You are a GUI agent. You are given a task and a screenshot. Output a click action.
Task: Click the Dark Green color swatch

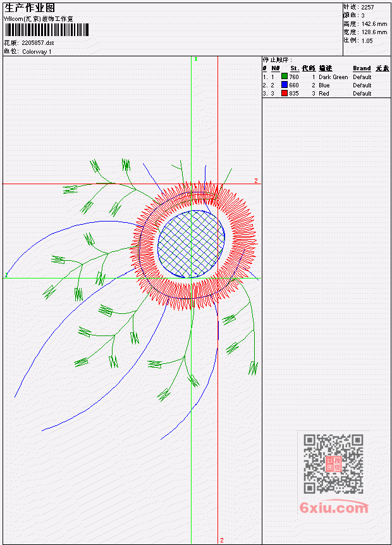[285, 77]
